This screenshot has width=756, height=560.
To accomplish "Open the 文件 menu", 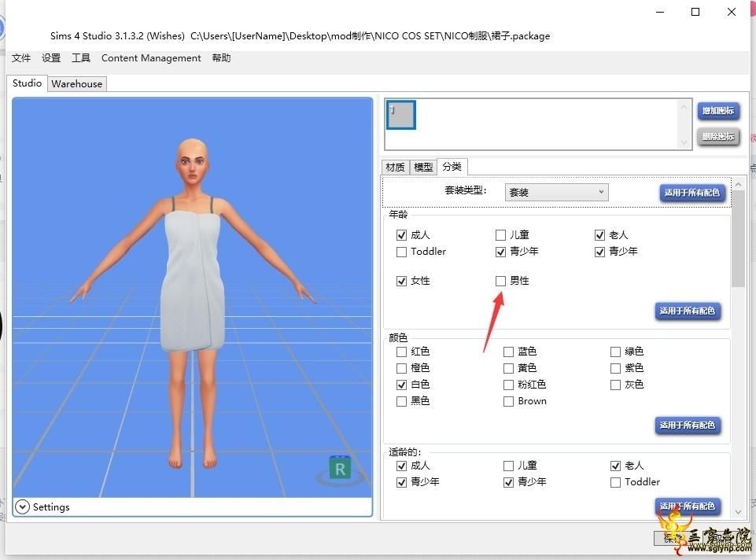I will click(20, 58).
